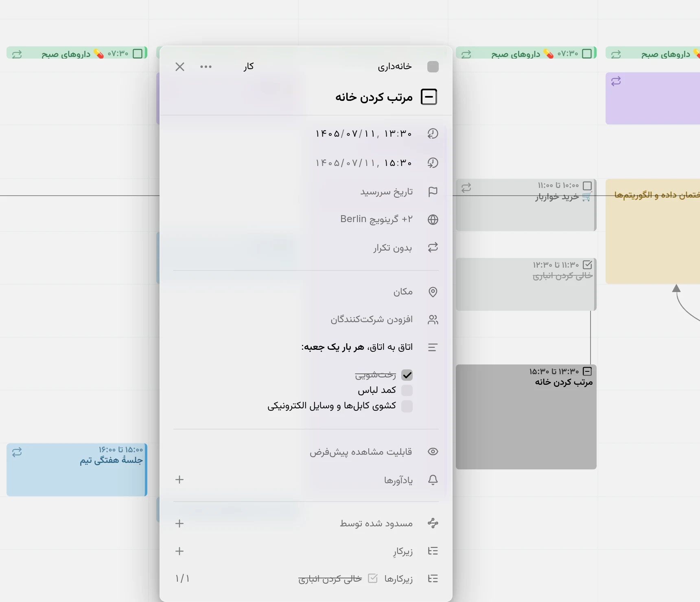Open the جلسهٔ هفتگی تیم calendar event
Screen dimensions: 700x602
coord(77,470)
